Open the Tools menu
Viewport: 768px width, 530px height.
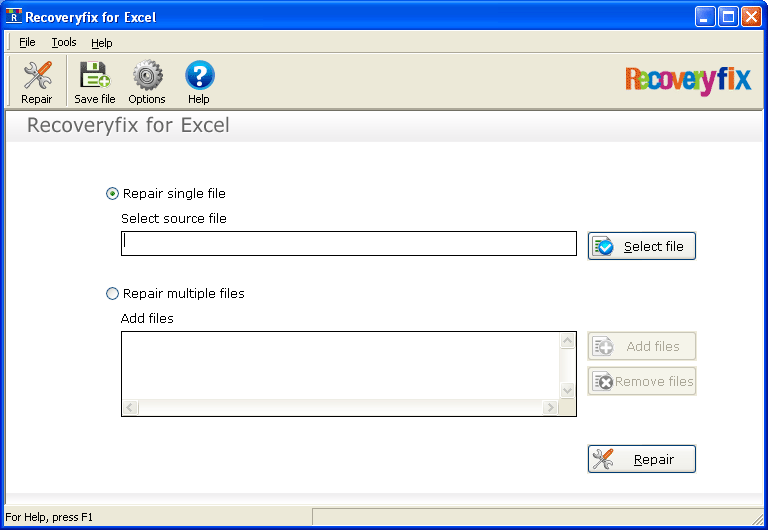click(64, 43)
